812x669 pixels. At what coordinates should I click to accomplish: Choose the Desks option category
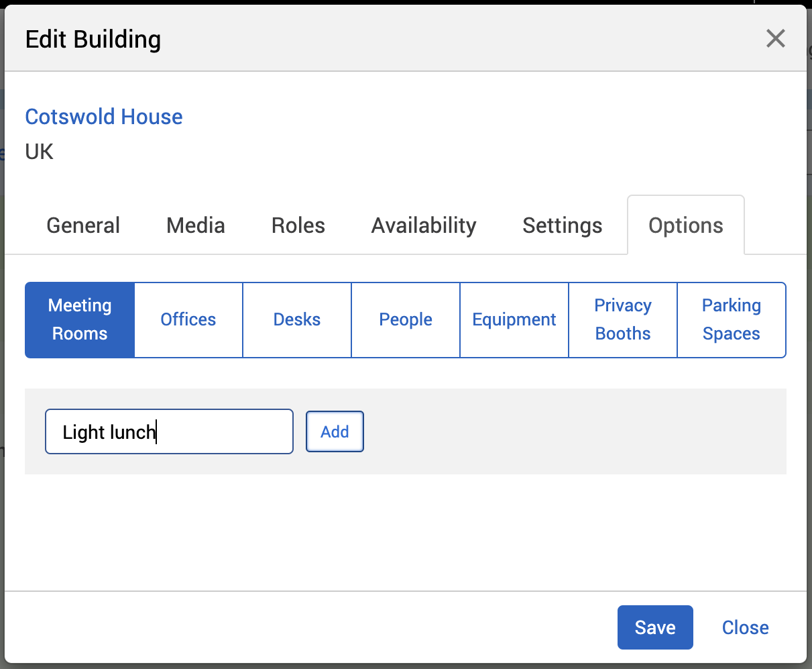pos(297,319)
